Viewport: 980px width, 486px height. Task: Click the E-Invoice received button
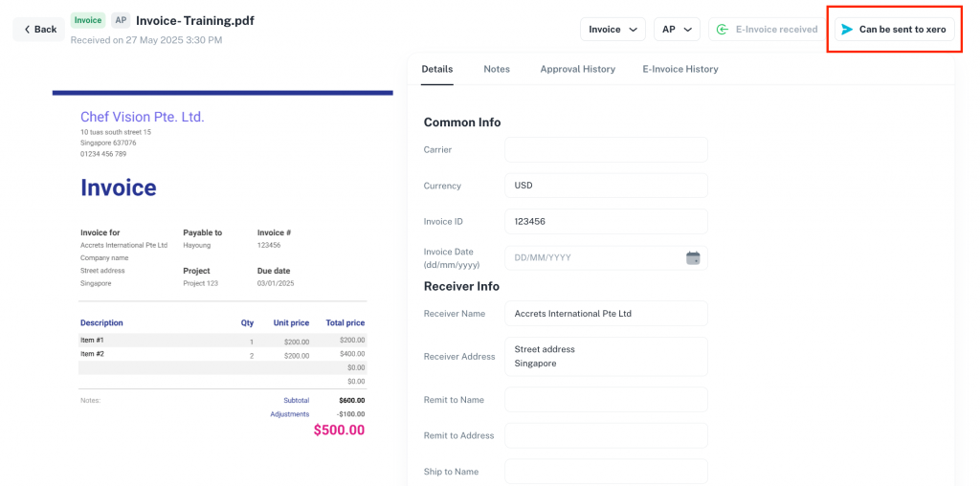(767, 30)
